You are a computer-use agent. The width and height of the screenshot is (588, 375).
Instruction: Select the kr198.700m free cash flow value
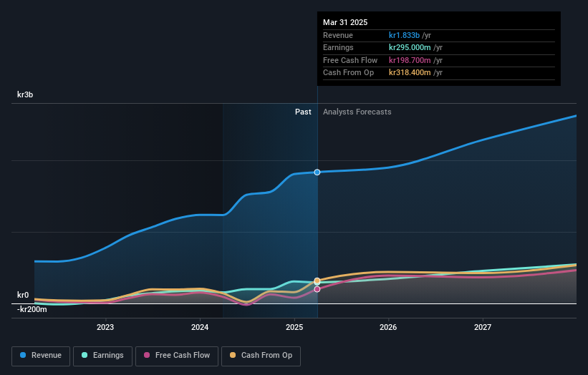click(x=410, y=60)
